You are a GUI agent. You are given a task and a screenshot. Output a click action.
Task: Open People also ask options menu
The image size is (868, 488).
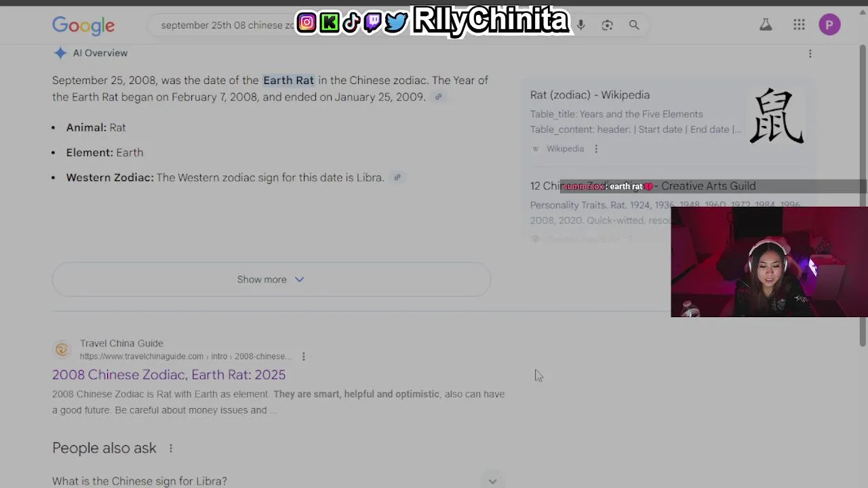[171, 448]
